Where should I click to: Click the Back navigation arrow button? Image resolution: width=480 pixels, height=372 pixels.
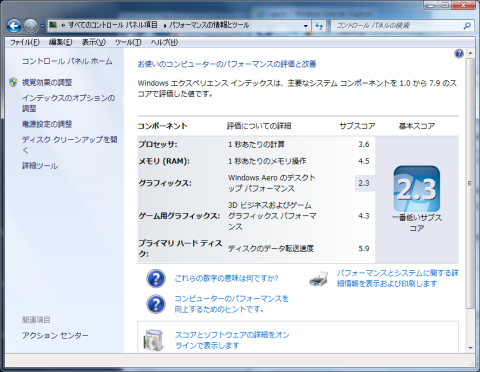[x=14, y=26]
